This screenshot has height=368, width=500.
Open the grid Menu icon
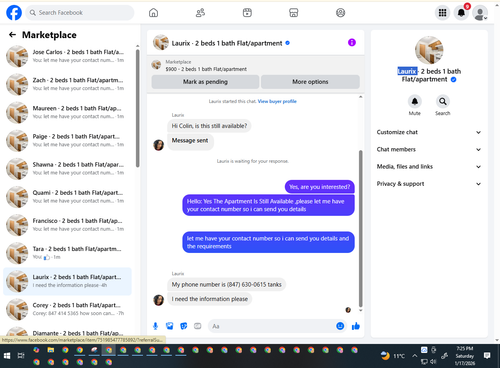442,13
